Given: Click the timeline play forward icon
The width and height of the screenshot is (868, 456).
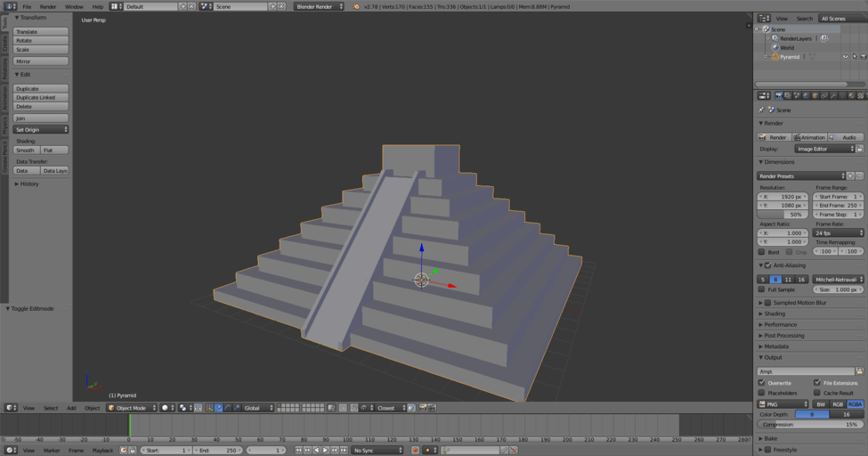Looking at the screenshot, I should click(326, 451).
